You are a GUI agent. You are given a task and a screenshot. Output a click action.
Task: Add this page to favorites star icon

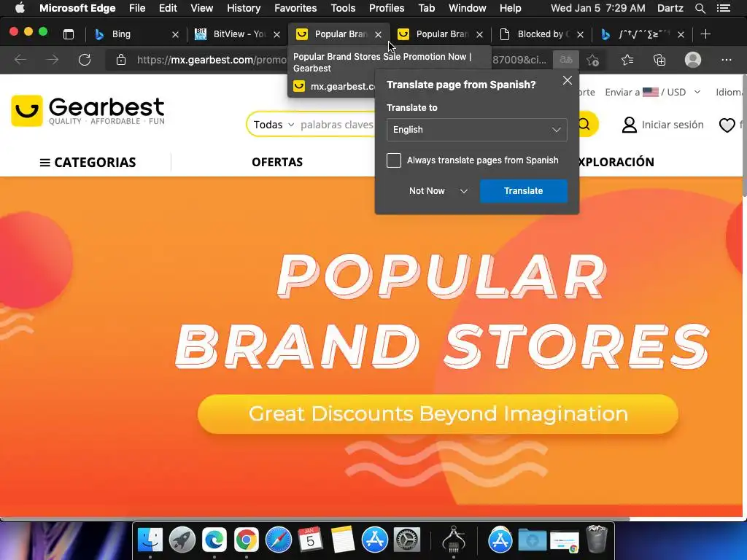592,60
